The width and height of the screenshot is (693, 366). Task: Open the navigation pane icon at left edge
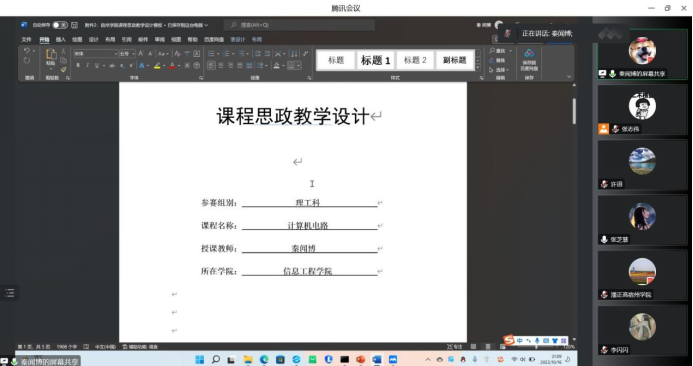click(x=9, y=293)
